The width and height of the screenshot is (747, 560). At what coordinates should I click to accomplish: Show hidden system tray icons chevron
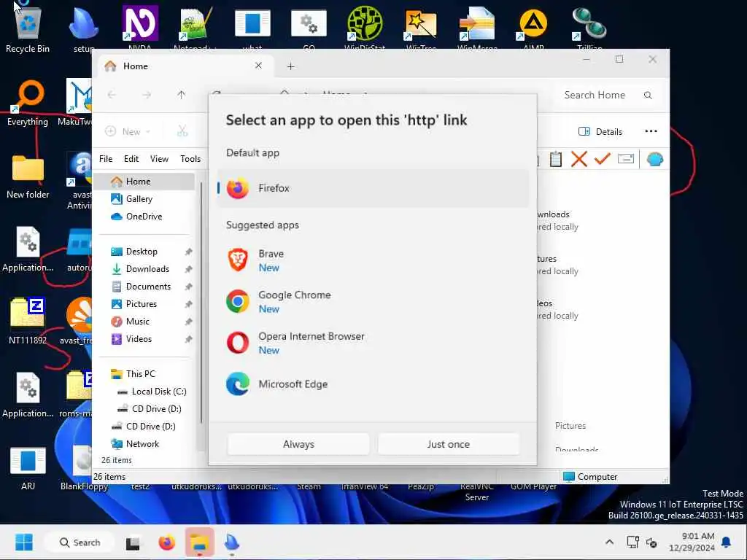click(x=609, y=542)
